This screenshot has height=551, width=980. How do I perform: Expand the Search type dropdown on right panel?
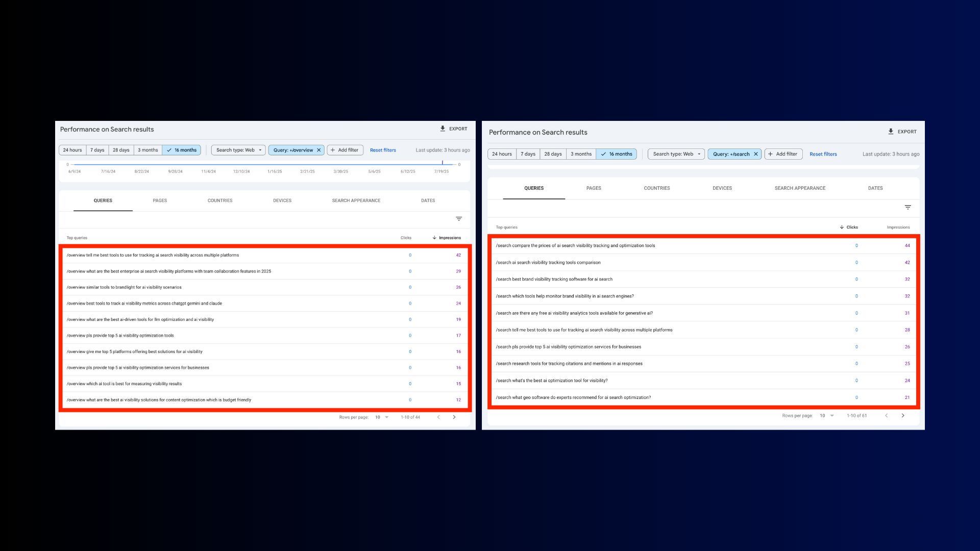pyautogui.click(x=676, y=154)
